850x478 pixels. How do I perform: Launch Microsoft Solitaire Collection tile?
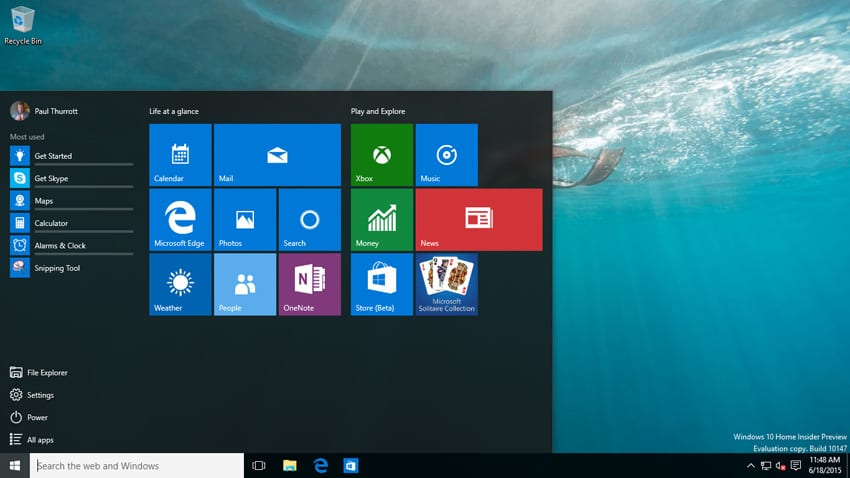pyautogui.click(x=447, y=284)
